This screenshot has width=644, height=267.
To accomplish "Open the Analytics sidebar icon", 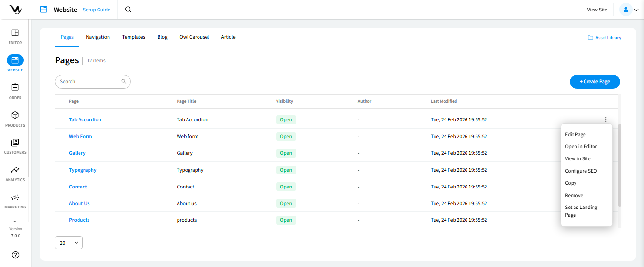I will (15, 170).
